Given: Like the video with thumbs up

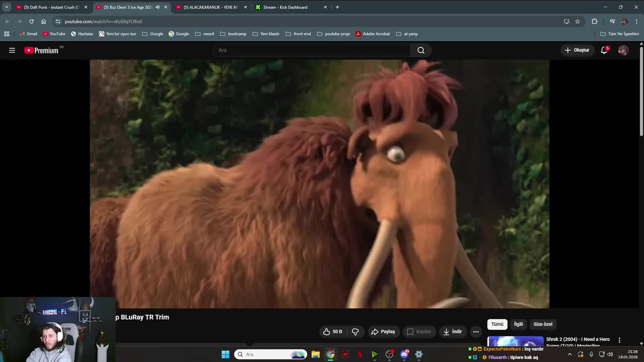Looking at the screenshot, I should (x=333, y=332).
